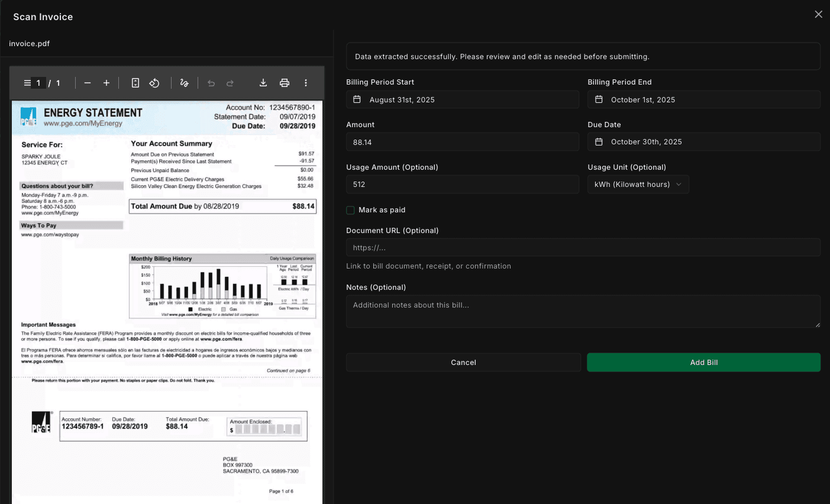Click the Add Bill button
This screenshot has height=504, width=830.
pyautogui.click(x=703, y=363)
